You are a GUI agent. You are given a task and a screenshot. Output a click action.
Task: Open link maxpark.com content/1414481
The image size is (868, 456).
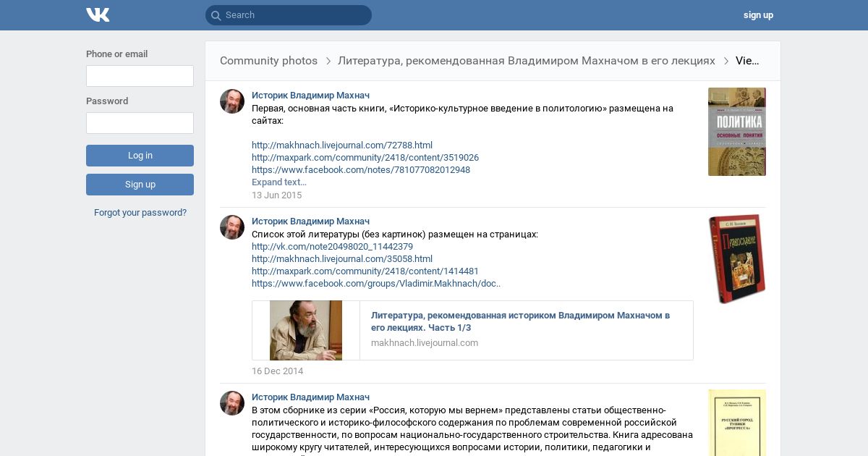pos(365,271)
